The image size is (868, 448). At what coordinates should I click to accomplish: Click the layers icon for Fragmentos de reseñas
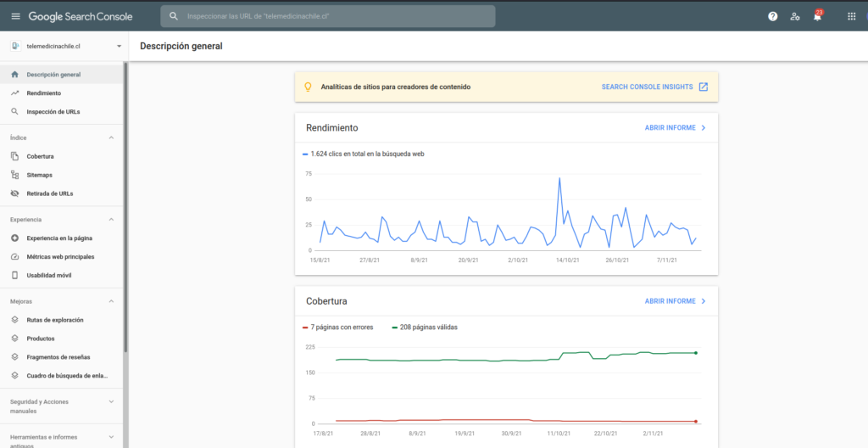click(15, 357)
